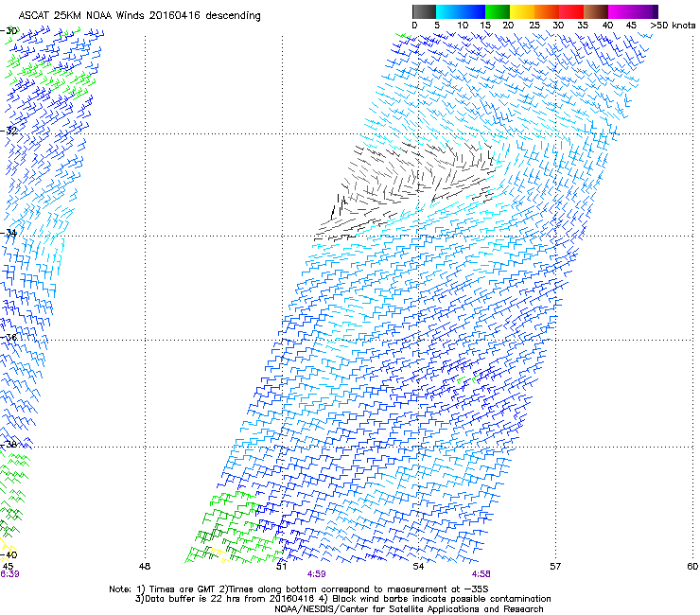Click the purple "4:58" swath time label
The height and width of the screenshot is (615, 700).
(x=481, y=574)
